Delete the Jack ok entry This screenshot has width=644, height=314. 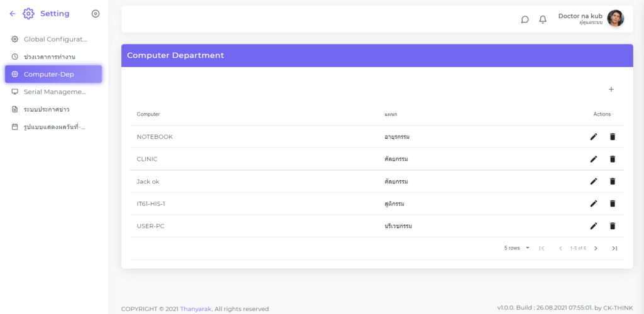point(613,181)
